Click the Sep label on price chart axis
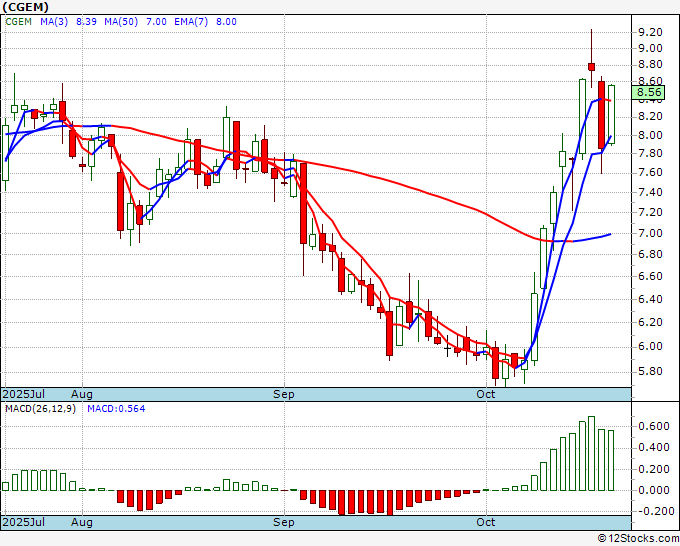680x546 pixels. [x=284, y=394]
